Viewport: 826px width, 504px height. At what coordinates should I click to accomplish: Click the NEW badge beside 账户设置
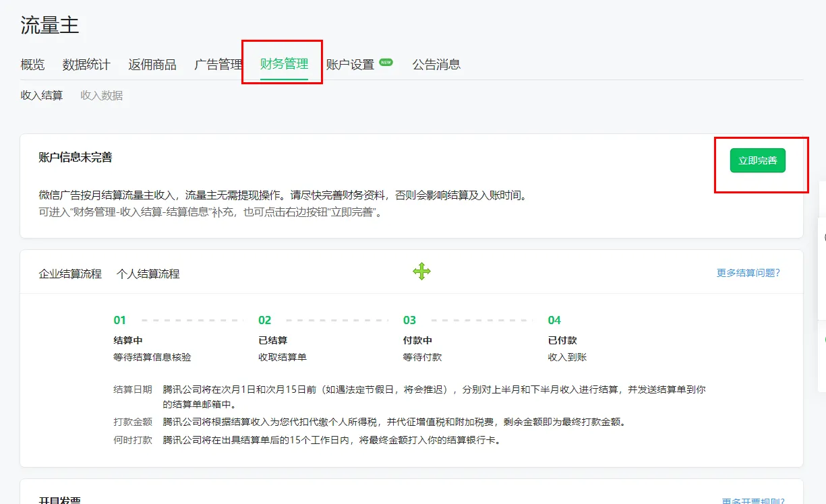click(385, 60)
